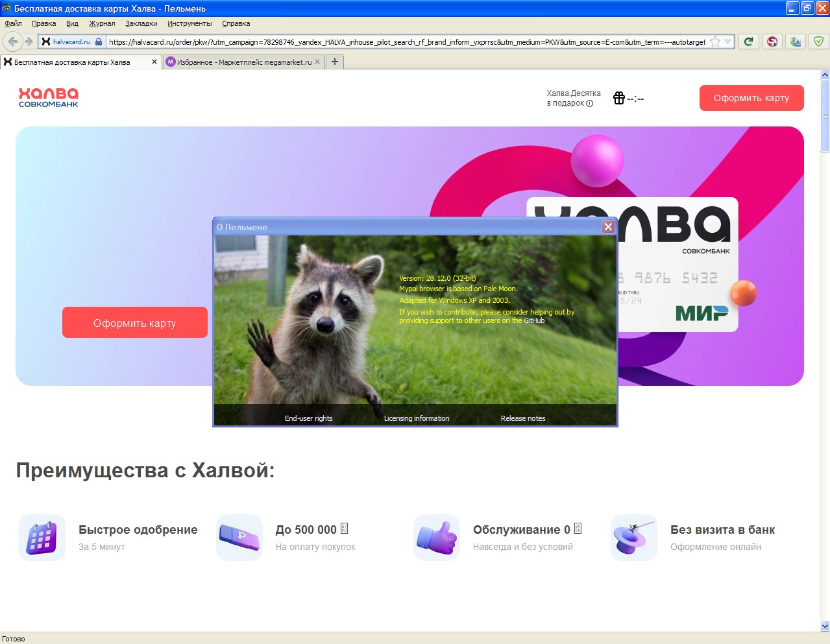The image size is (830, 644).
Task: Open 'End-user rights' link in about dialog
Action: (x=308, y=418)
